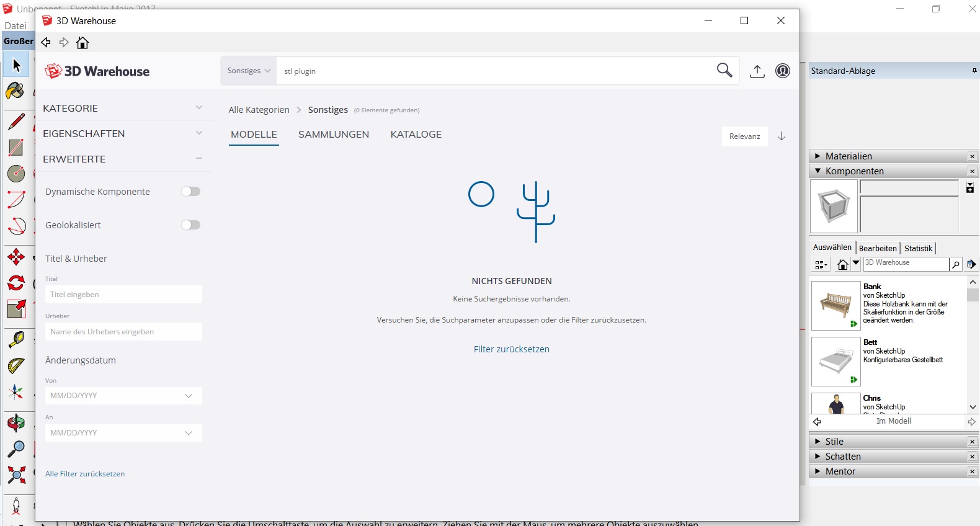This screenshot has height=526, width=980.
Task: Click the back arrow in 3D Warehouse window
Action: click(46, 43)
